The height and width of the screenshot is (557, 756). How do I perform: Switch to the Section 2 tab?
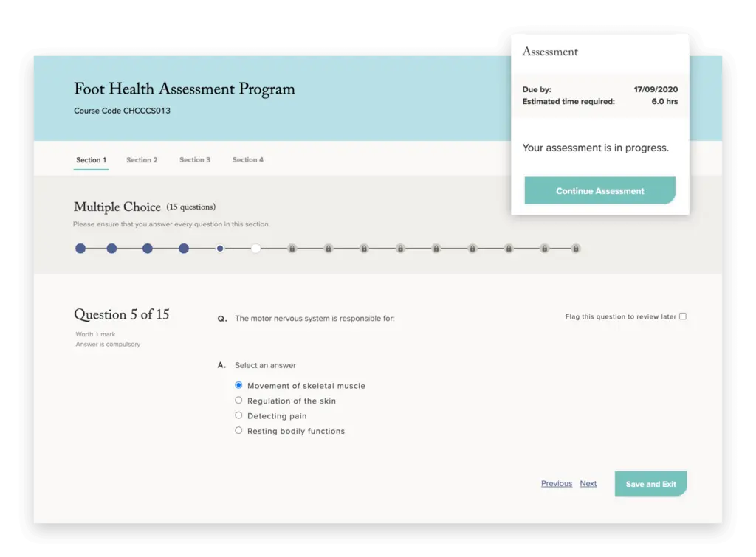142,160
